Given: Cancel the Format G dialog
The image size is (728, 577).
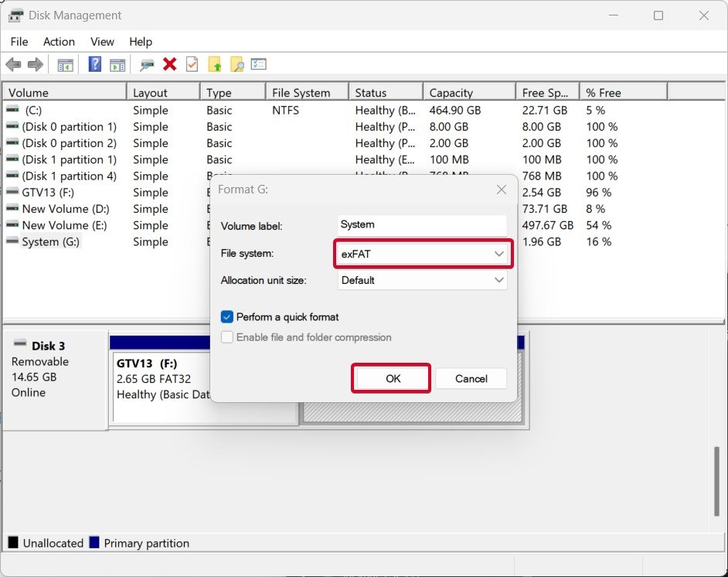Looking at the screenshot, I should click(471, 378).
